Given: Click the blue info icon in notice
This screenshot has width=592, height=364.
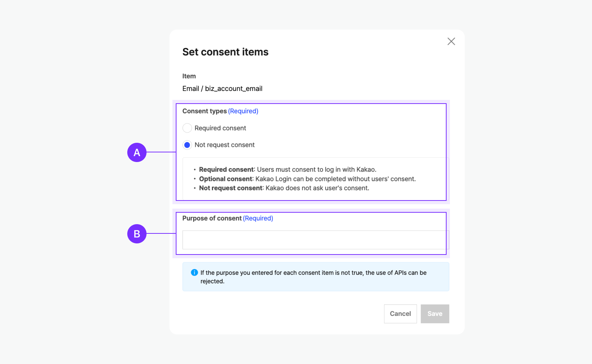Looking at the screenshot, I should [194, 273].
